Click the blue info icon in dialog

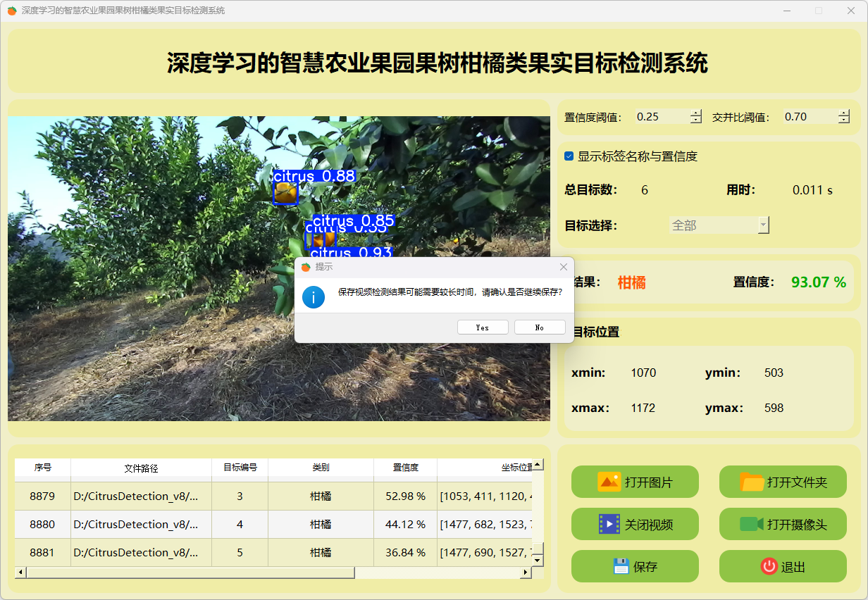pyautogui.click(x=314, y=296)
